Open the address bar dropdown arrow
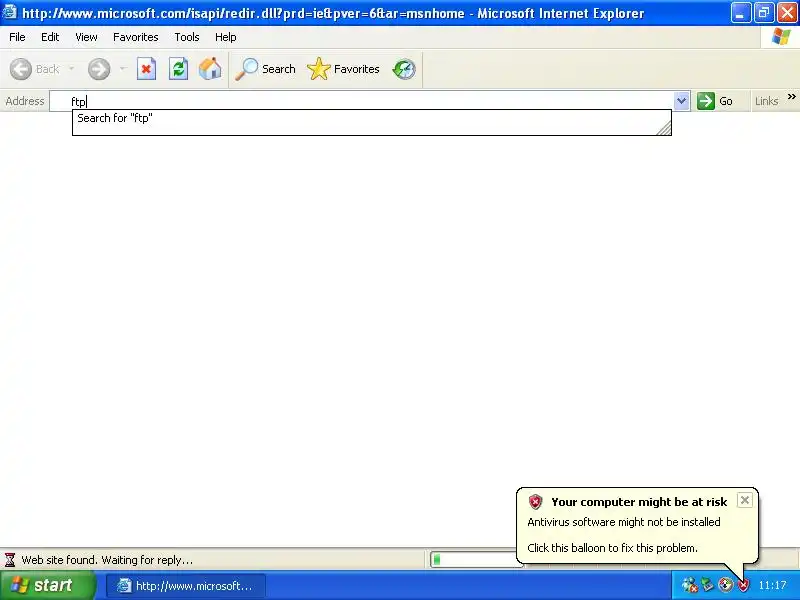Image resolution: width=800 pixels, height=600 pixels. pyautogui.click(x=681, y=101)
